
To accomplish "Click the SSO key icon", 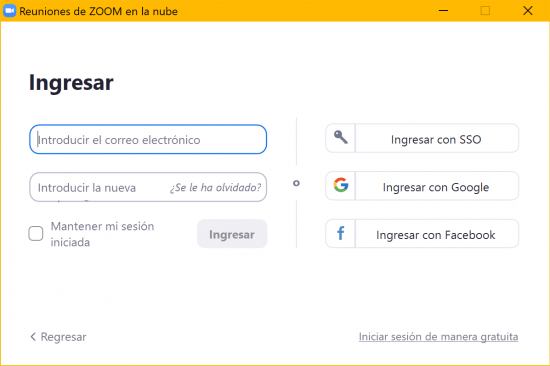I will [341, 137].
